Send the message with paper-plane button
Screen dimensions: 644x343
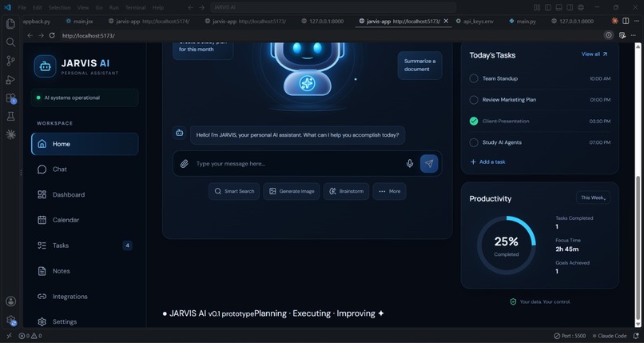(429, 163)
